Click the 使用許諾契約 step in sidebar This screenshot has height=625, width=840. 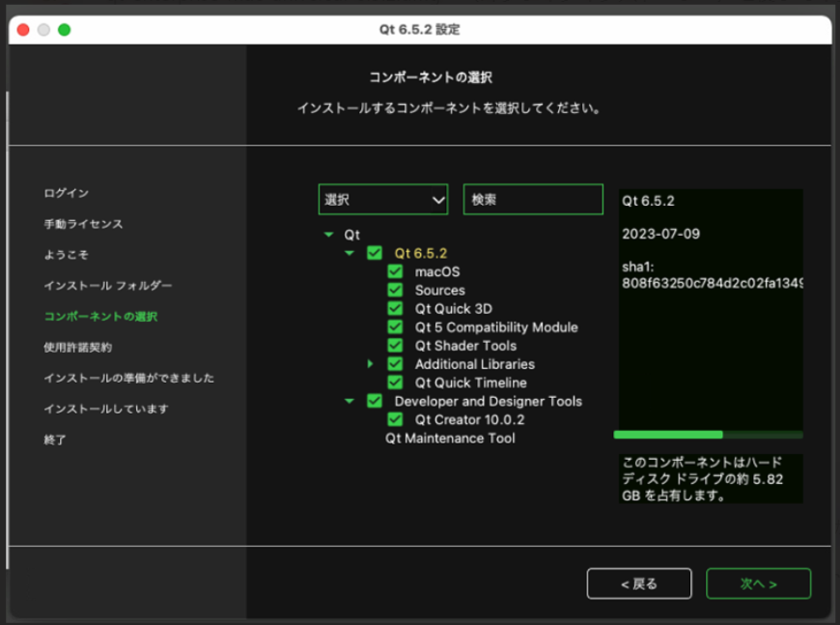click(x=77, y=348)
